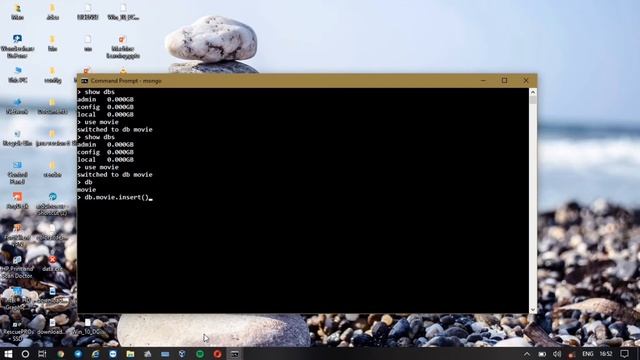Select the desktop data icon with red X
Image resolution: width=640 pixels, height=360 pixels.
pos(52,264)
